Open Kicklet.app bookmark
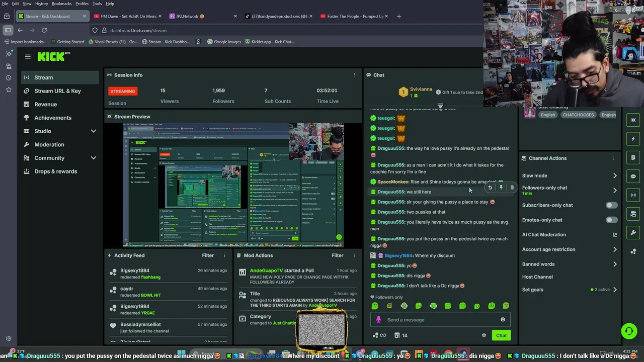 click(269, 42)
